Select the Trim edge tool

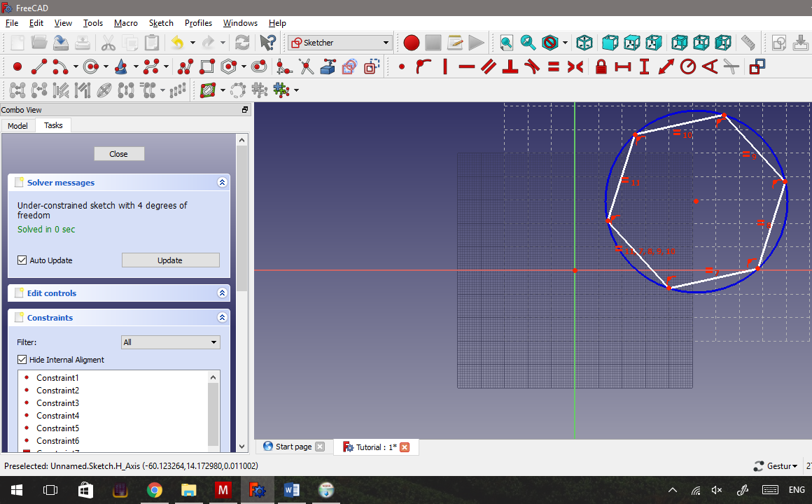coord(306,66)
